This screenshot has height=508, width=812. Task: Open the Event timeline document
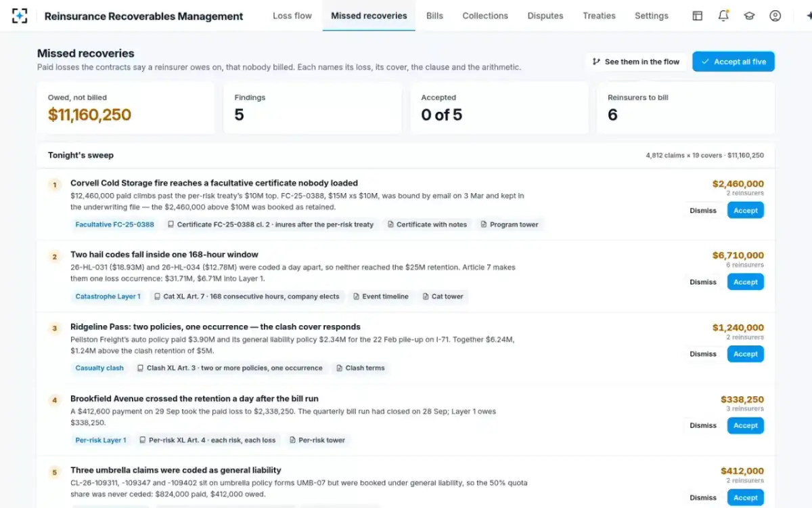(x=380, y=296)
